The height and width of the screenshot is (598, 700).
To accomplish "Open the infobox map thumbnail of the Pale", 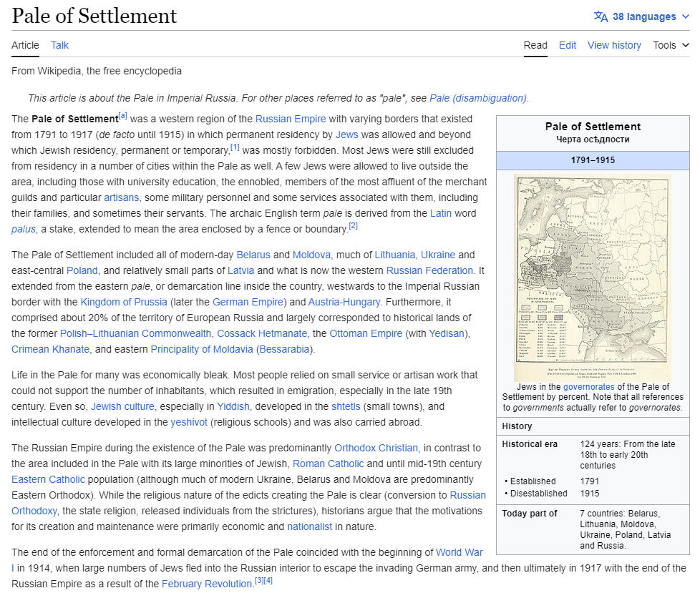I will [593, 277].
